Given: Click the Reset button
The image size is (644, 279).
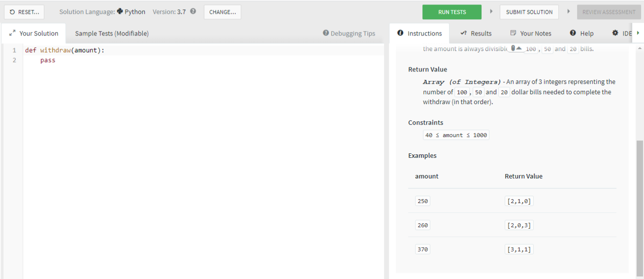Looking at the screenshot, I should click(24, 12).
